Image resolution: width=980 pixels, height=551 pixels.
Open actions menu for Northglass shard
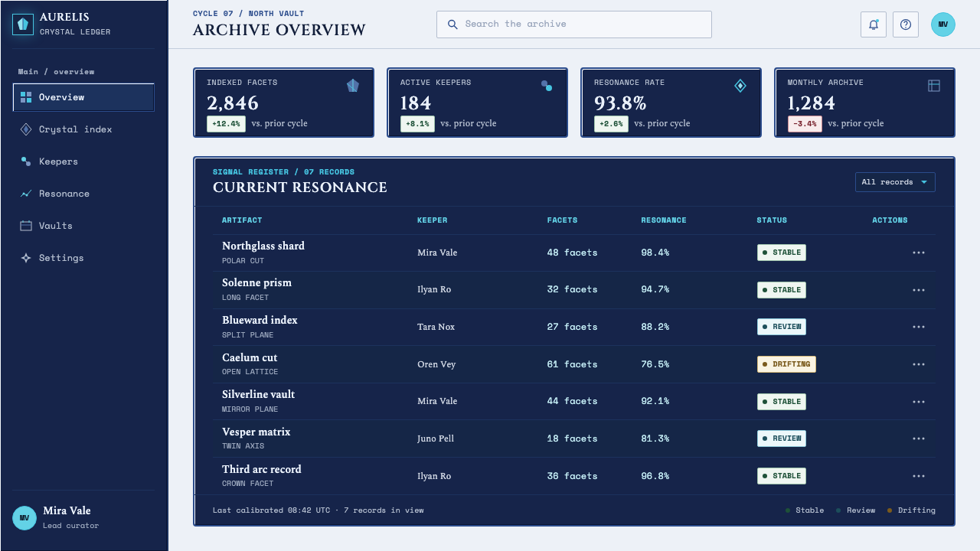pos(919,253)
